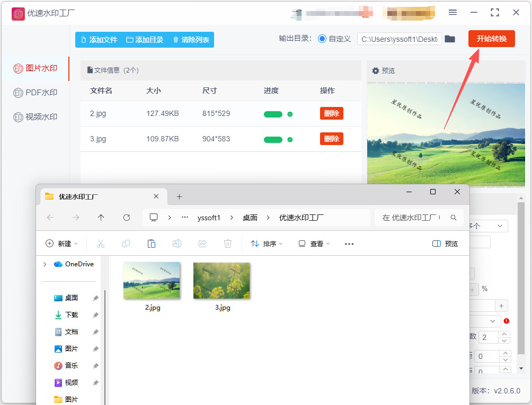Click the Copy icon in Explorer toolbar

126,244
